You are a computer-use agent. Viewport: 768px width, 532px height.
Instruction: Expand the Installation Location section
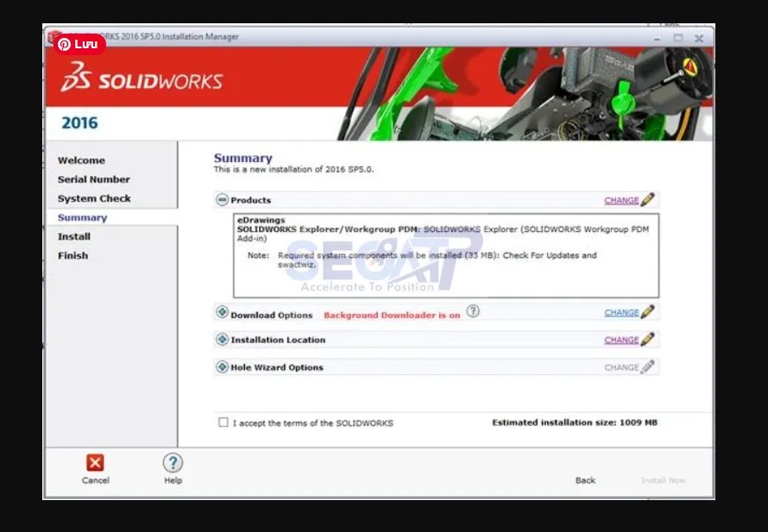pyautogui.click(x=223, y=340)
